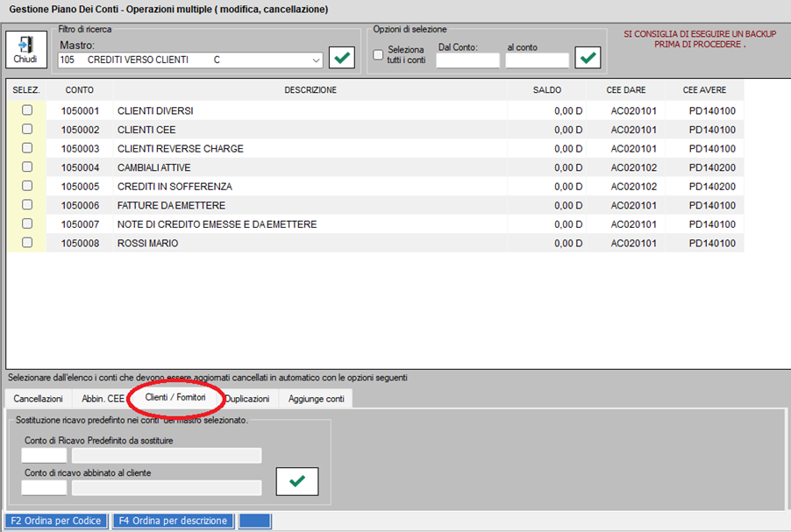Check the CLIENTI DIVERSI row checkbox
This screenshot has width=791, height=532.
27,110
